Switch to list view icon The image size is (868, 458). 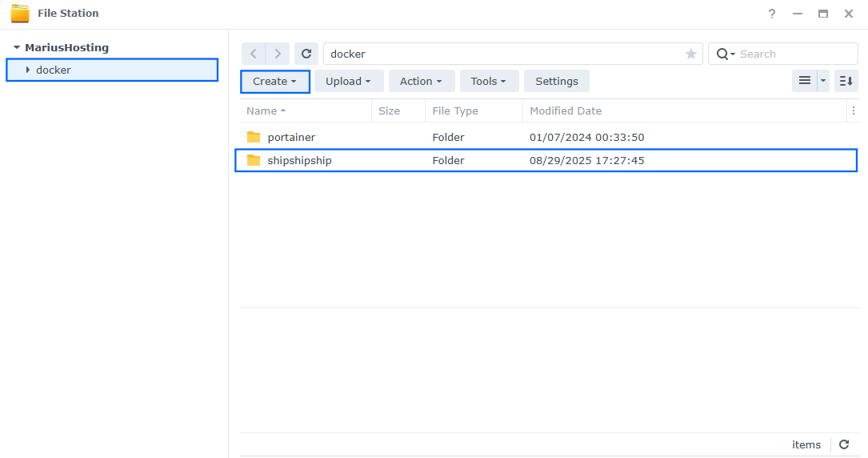click(x=804, y=81)
